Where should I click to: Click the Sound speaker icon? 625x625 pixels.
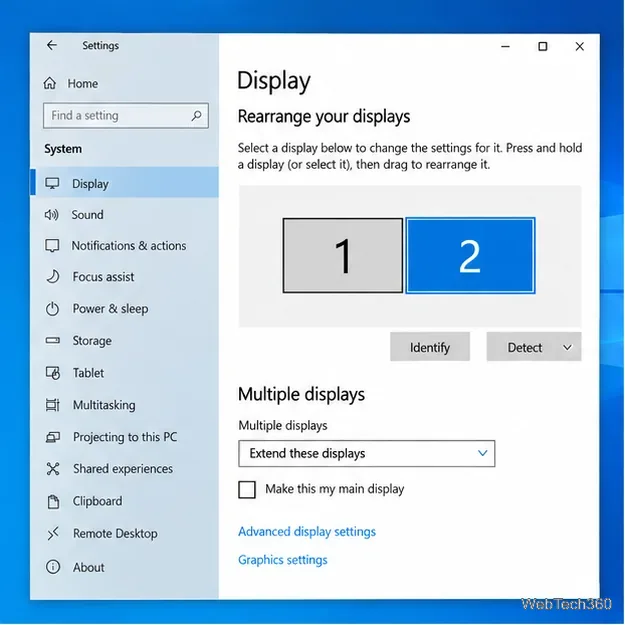tap(52, 215)
